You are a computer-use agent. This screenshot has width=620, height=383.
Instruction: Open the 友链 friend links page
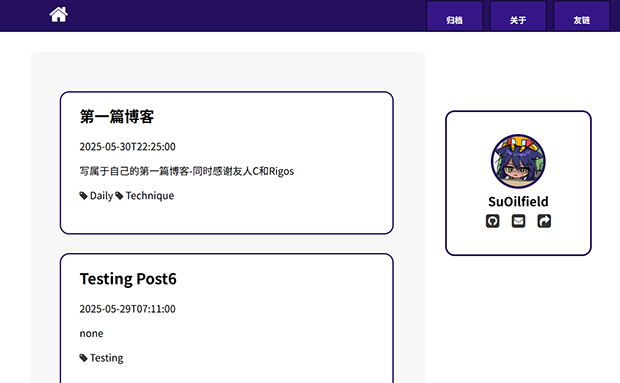pos(582,16)
